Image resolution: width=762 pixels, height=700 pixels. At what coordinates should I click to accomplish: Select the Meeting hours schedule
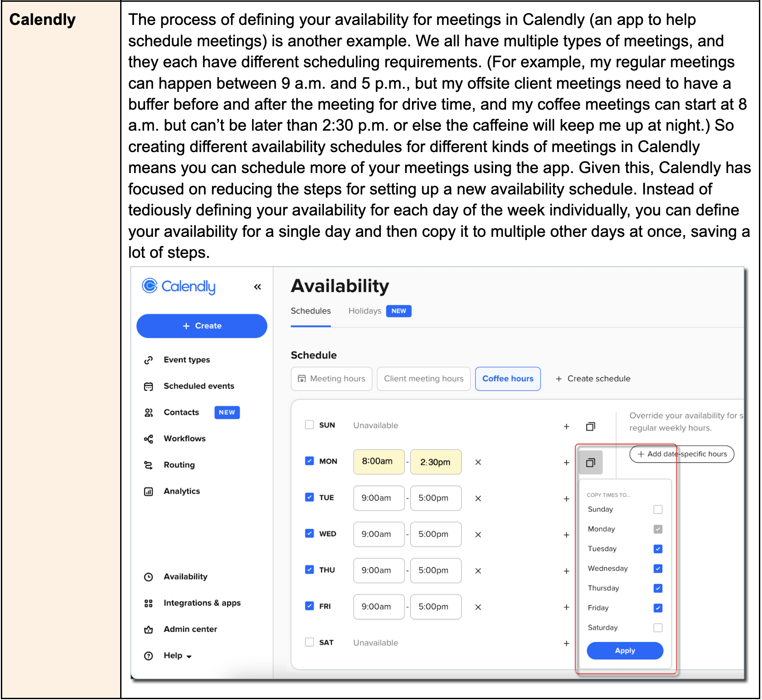point(332,378)
